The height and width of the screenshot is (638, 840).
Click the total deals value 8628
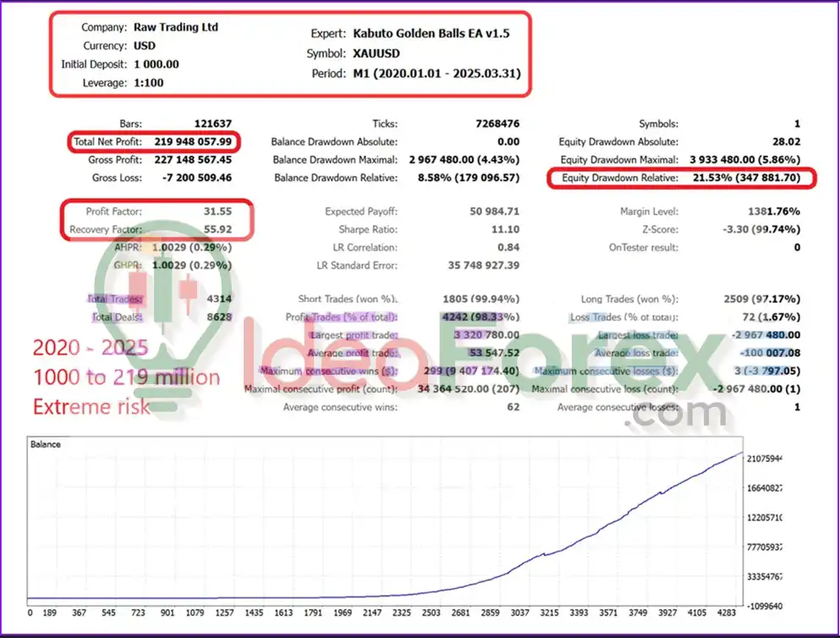(219, 317)
